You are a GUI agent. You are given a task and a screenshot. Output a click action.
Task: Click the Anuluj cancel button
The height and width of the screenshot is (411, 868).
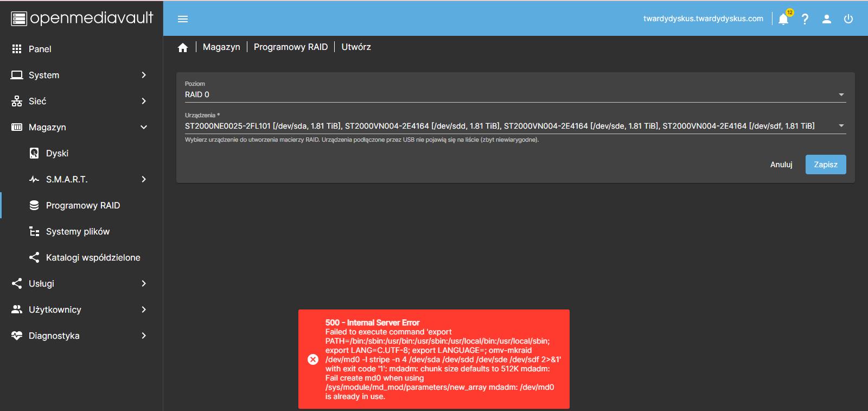[x=781, y=165]
